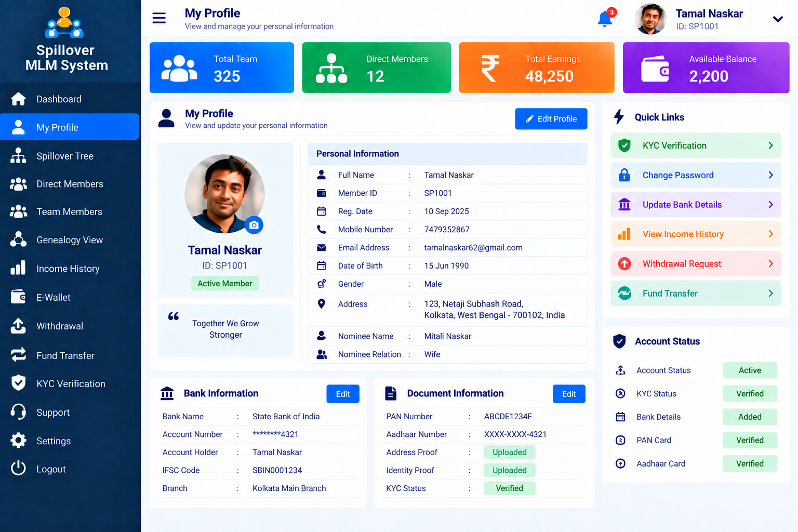798x532 pixels.
Task: Click the KYC Verification shield icon in sidebar
Action: [18, 383]
